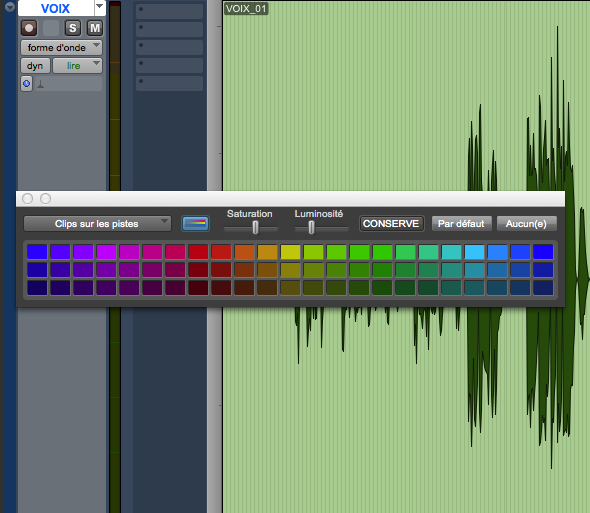
Task: Arm the VOIX track record button
Action: [x=29, y=28]
